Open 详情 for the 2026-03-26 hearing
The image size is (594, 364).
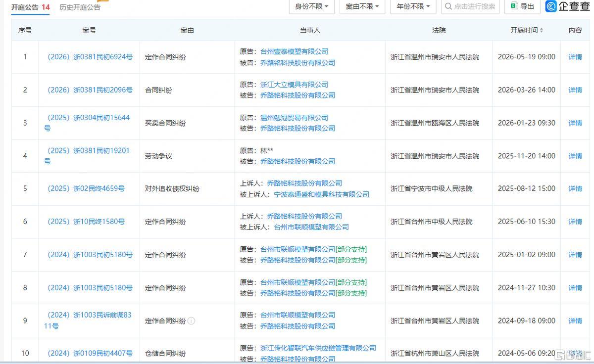(575, 90)
